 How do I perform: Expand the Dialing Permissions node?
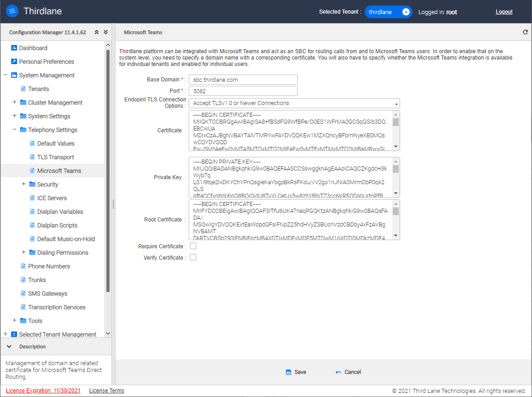[x=23, y=252]
